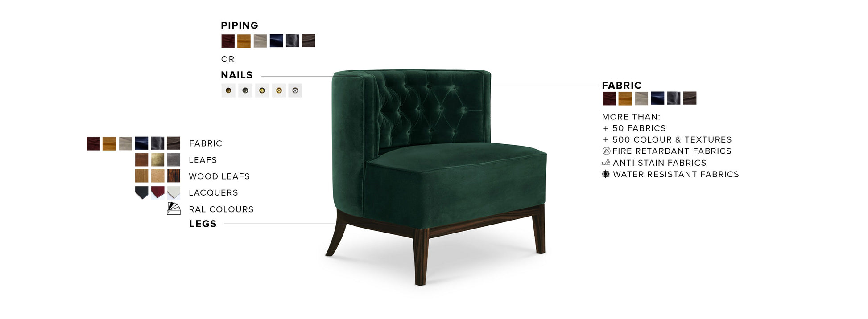Click the fire retardant fabrics icon
The width and height of the screenshot is (868, 319).
tap(606, 151)
